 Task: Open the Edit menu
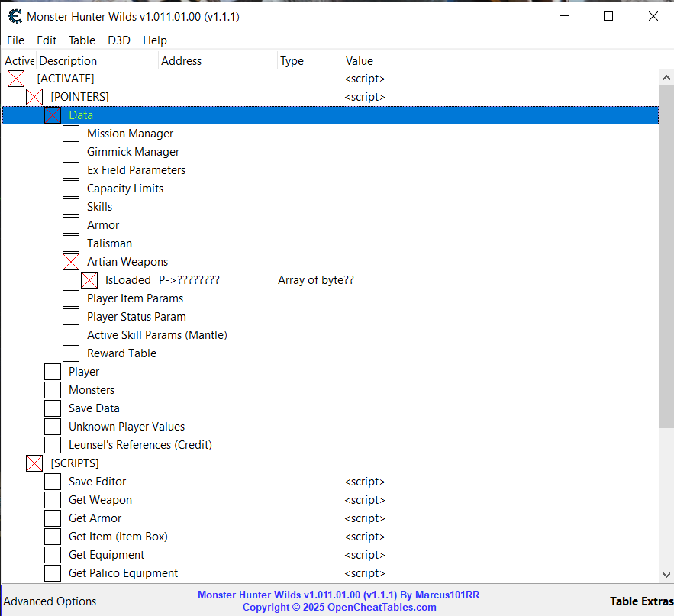click(47, 40)
